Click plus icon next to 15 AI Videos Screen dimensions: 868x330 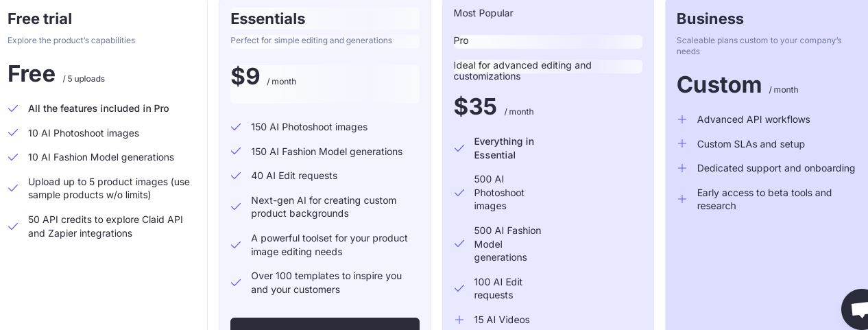459,320
